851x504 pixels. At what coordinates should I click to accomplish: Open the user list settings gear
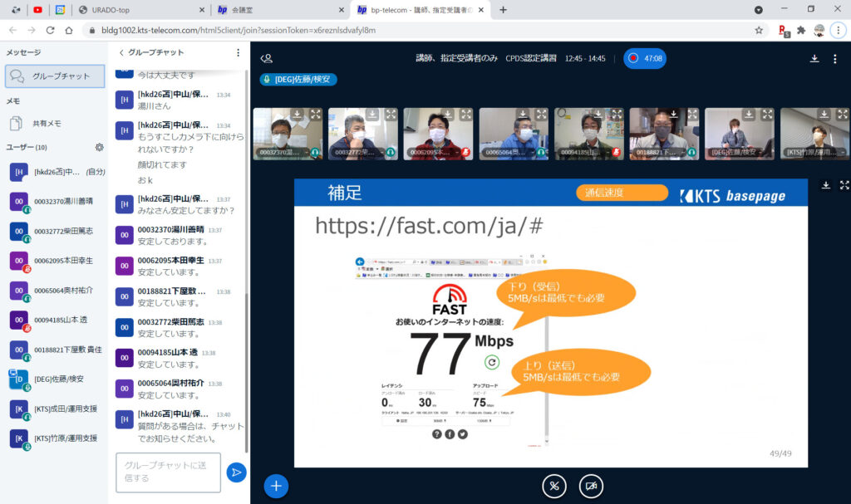coord(100,147)
